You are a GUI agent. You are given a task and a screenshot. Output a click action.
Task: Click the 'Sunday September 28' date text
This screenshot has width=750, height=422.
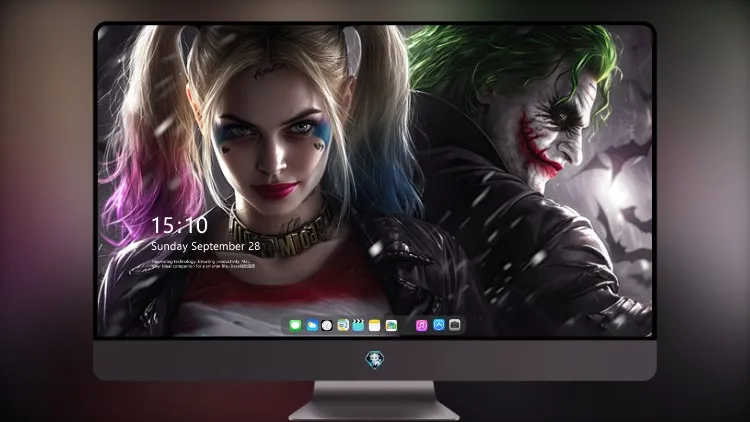[x=206, y=246]
